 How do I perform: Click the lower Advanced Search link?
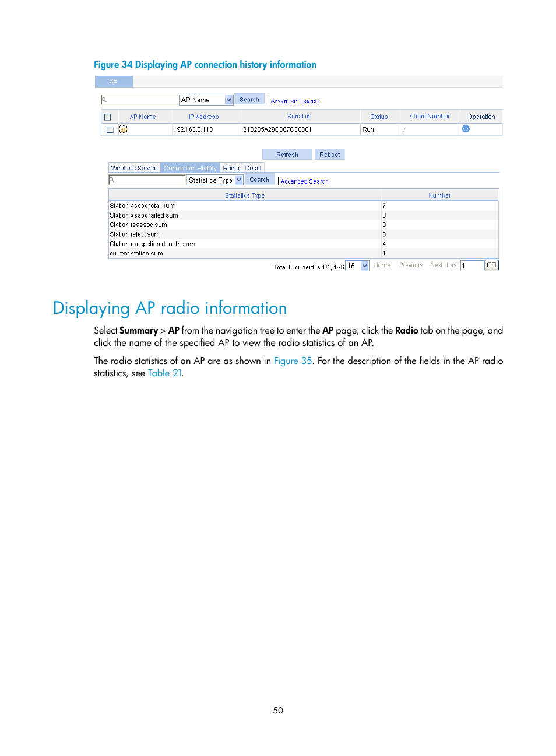(x=304, y=181)
